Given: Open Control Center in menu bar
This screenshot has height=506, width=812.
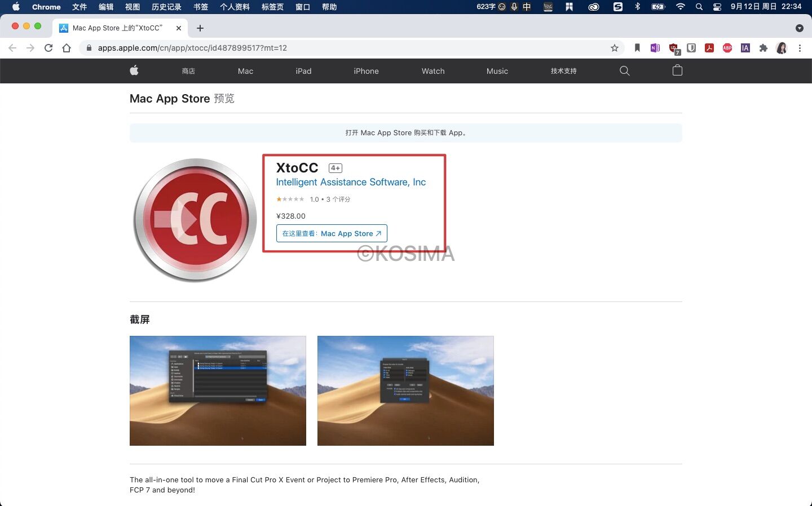Looking at the screenshot, I should (717, 7).
